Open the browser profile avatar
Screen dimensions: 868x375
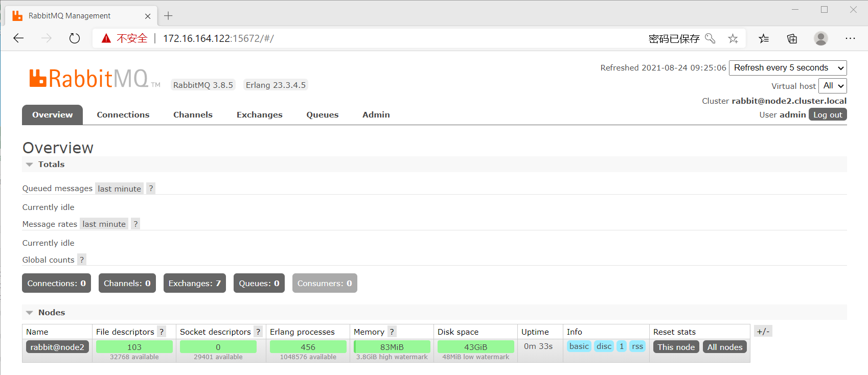click(821, 38)
